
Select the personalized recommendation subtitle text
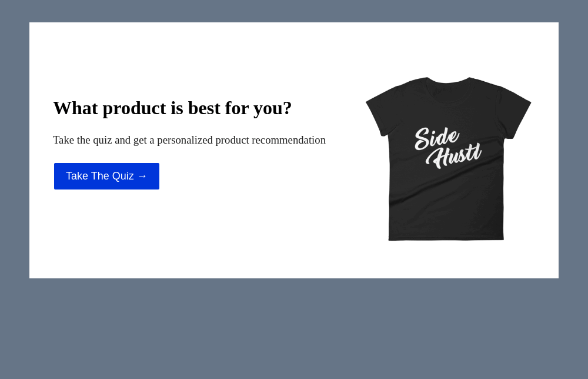click(189, 140)
